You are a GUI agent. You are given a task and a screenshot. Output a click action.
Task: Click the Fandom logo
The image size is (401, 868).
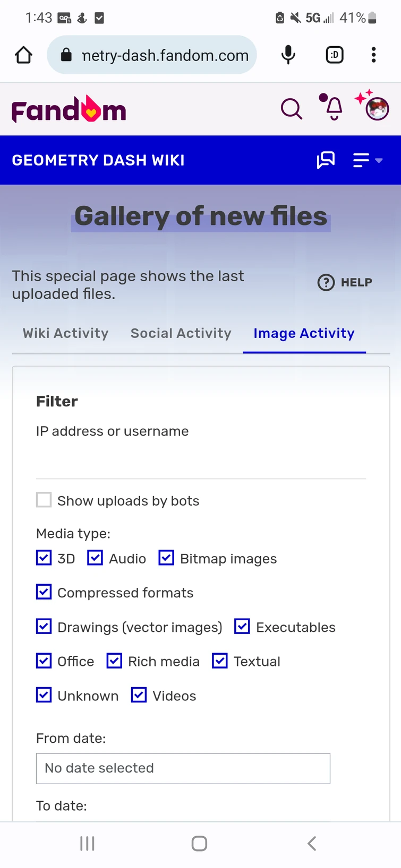click(x=68, y=109)
